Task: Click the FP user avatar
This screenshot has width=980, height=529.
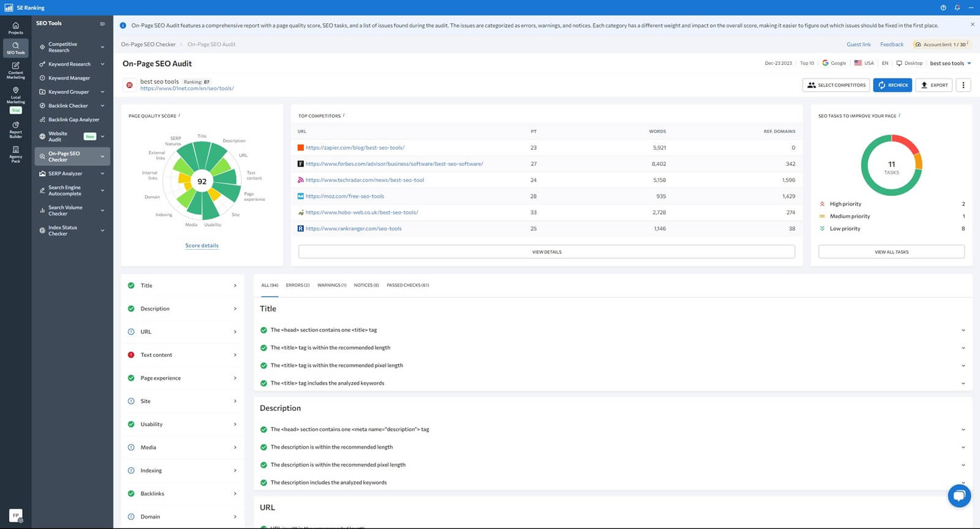Action: (16, 516)
